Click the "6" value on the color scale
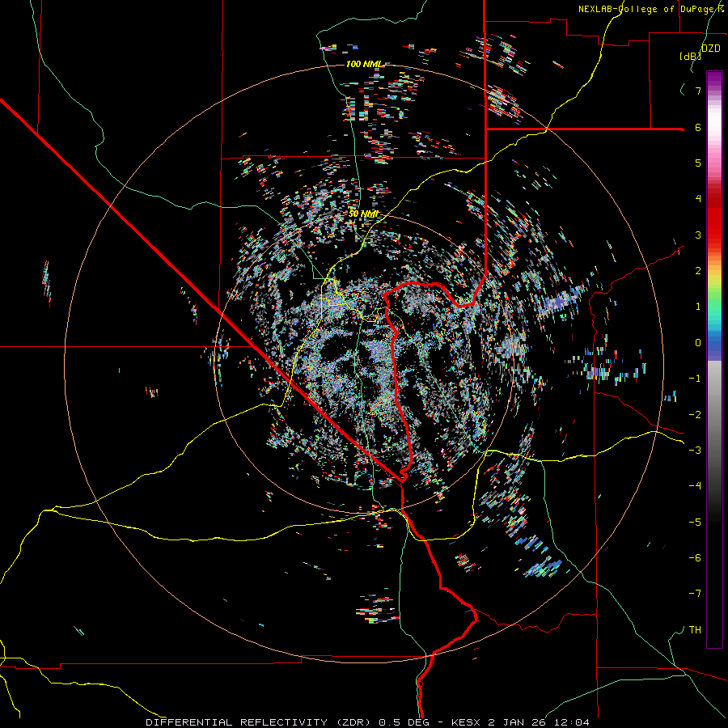728x728 pixels. (698, 127)
